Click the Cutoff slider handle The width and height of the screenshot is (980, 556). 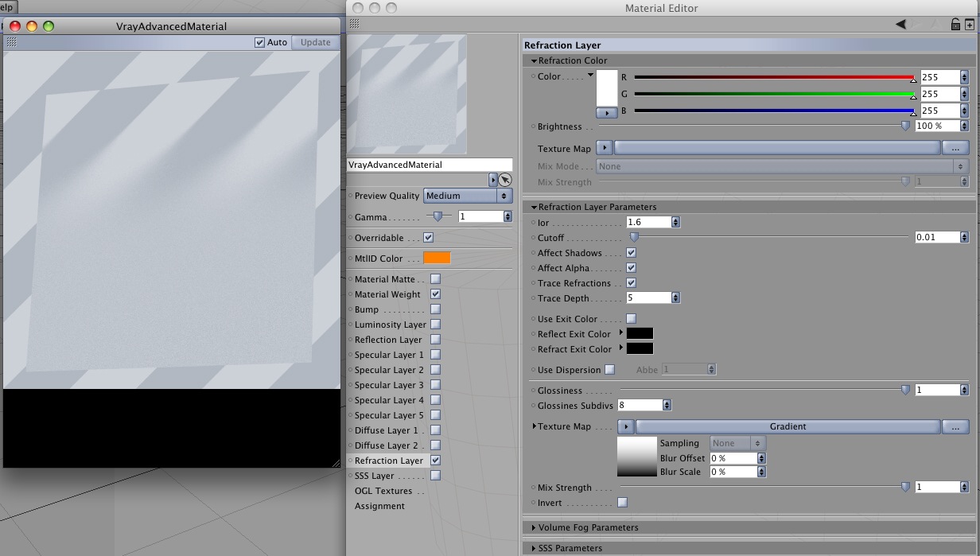[634, 237]
